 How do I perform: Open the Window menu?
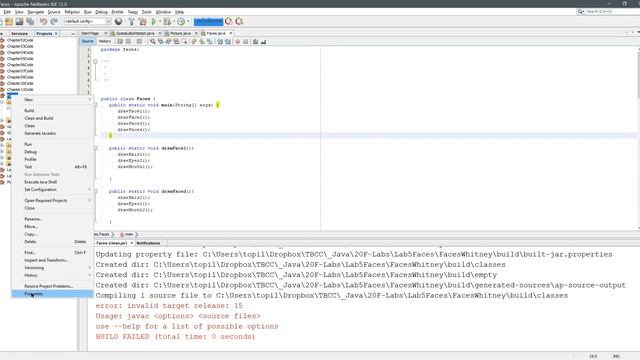click(x=163, y=12)
